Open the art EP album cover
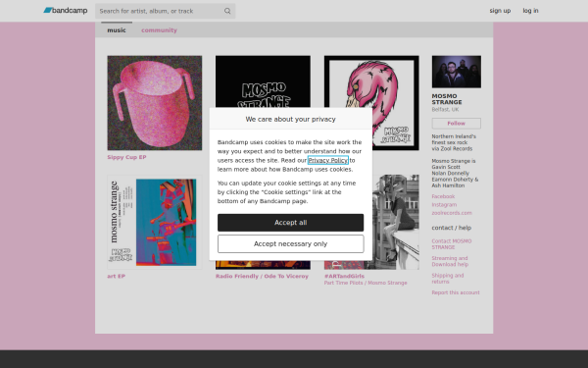This screenshot has height=368, width=588. [155, 222]
